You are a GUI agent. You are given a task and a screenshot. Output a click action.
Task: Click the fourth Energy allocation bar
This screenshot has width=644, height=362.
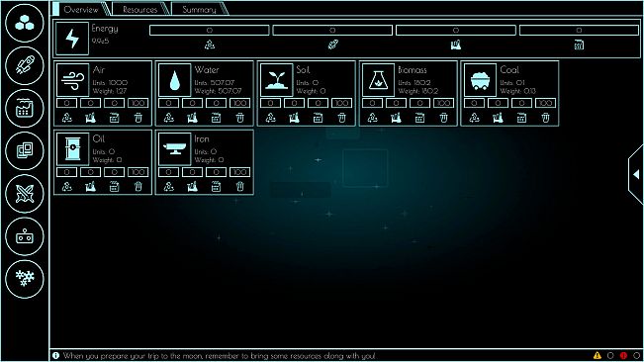579,30
